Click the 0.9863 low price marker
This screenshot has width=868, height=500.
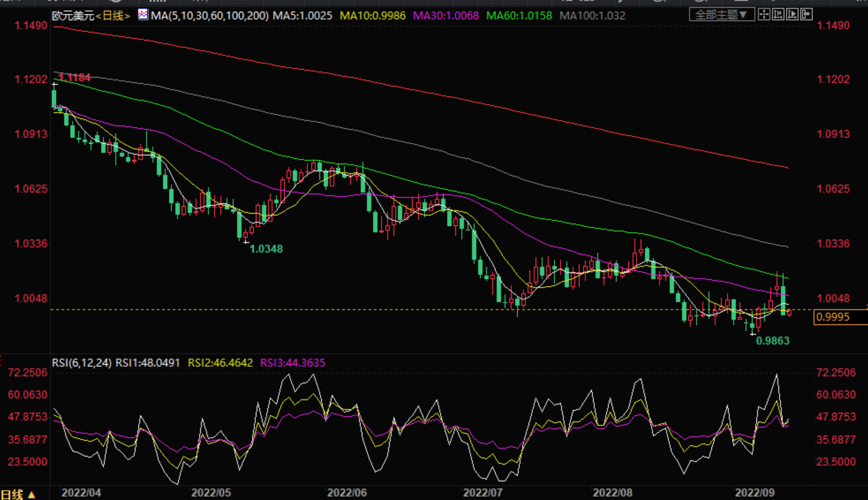(x=772, y=341)
